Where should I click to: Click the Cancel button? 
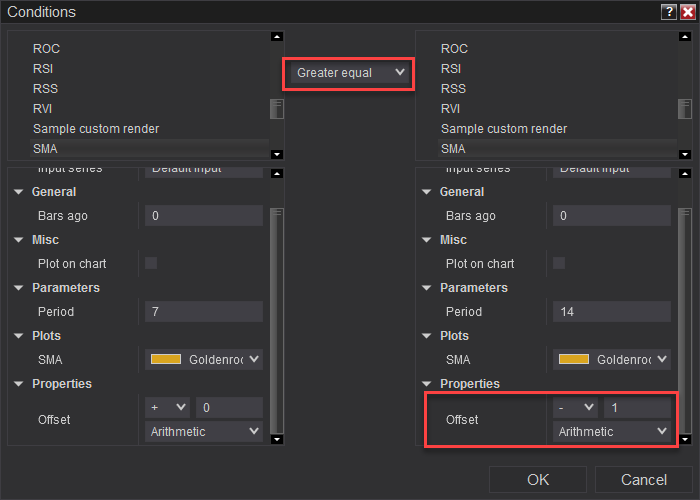644,480
